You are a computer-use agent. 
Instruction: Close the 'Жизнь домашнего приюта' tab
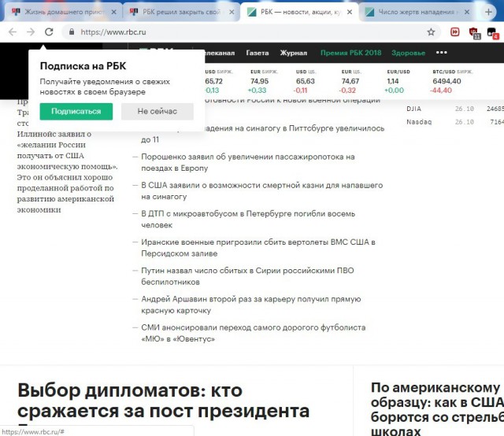pos(113,13)
